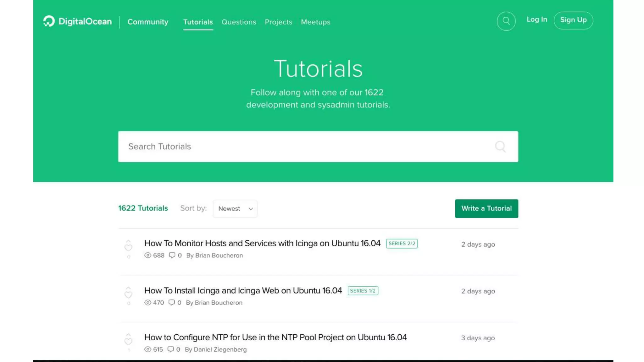The image size is (644, 362).
Task: Click comment bubble icon on NTP tutorial
Action: pos(170,349)
